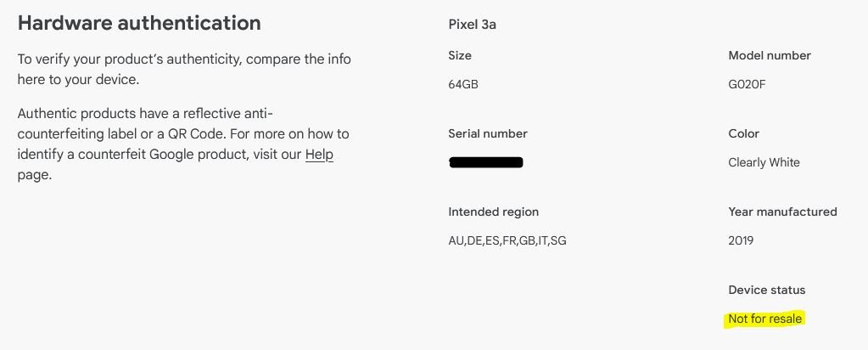Click the Model number label
Viewport: 868px width, 350px height.
(770, 55)
